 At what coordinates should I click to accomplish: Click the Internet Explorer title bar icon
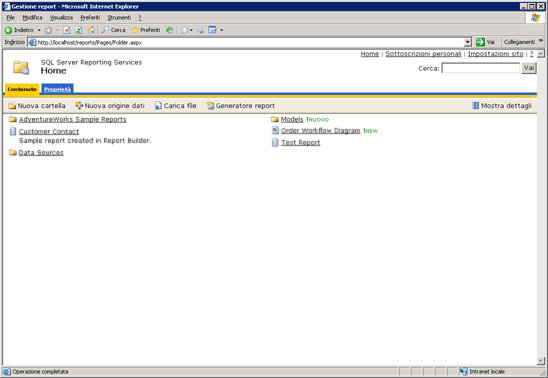(6, 6)
